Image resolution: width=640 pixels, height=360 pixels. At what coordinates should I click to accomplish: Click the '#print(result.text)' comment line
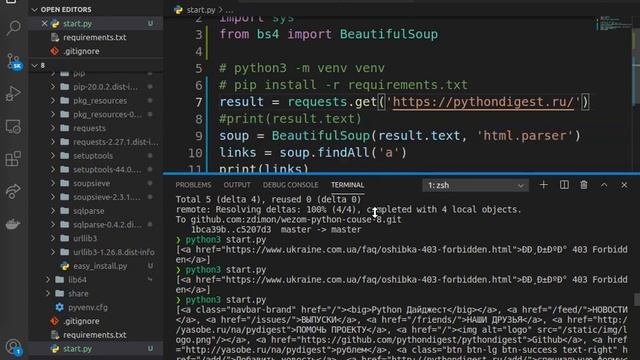290,119
